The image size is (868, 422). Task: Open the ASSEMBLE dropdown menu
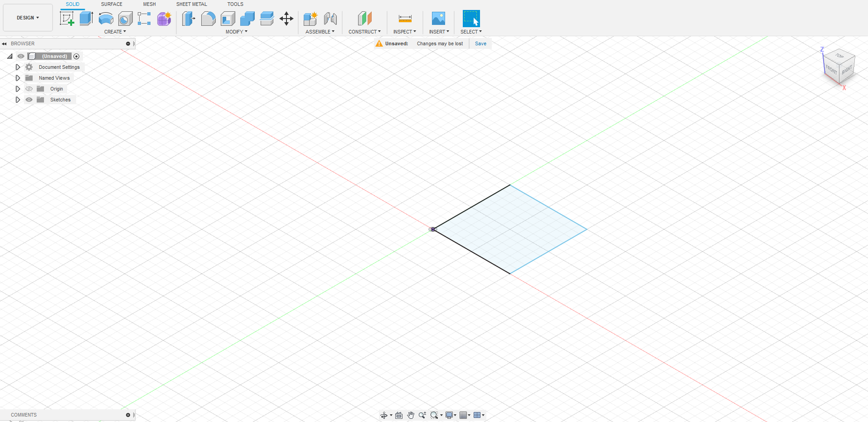[320, 32]
